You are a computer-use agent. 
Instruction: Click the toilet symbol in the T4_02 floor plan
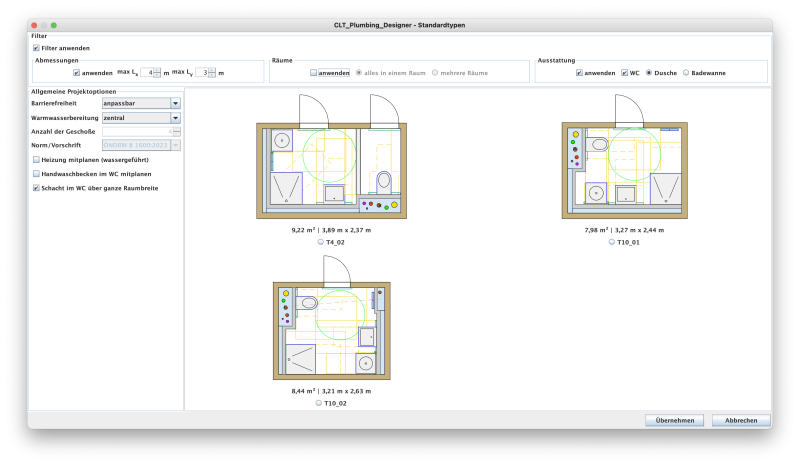(x=384, y=182)
